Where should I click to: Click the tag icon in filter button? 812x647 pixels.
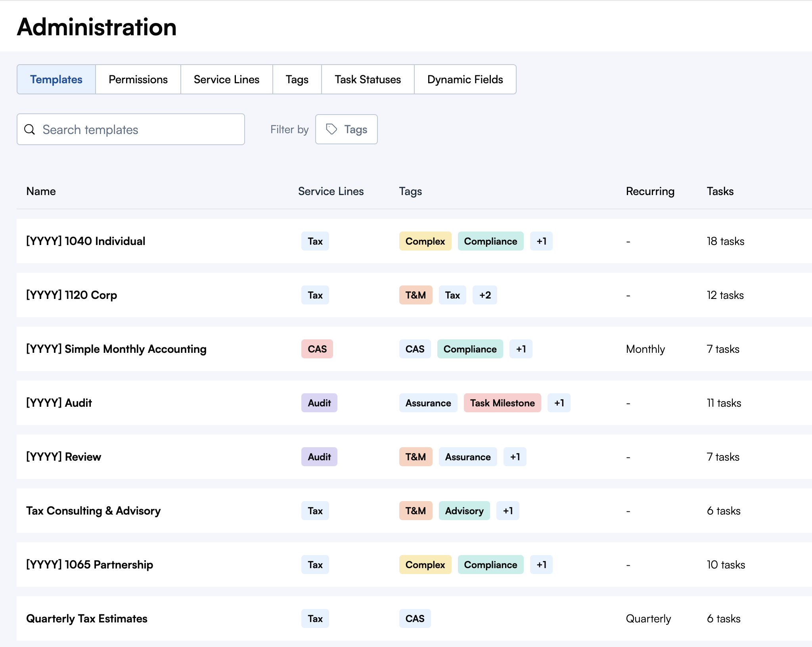click(331, 129)
